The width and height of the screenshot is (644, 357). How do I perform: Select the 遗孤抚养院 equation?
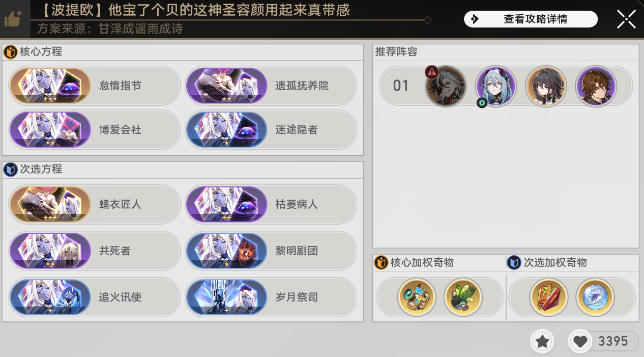271,86
